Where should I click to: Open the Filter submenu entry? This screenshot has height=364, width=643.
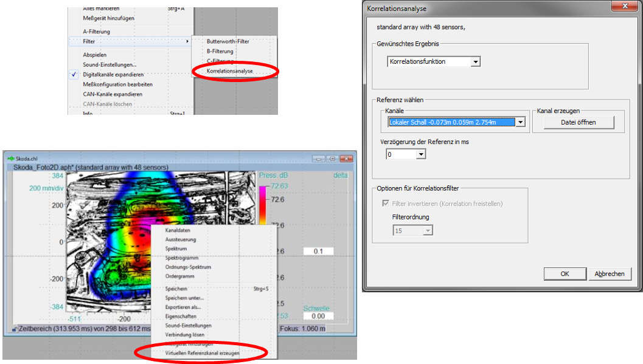[130, 41]
